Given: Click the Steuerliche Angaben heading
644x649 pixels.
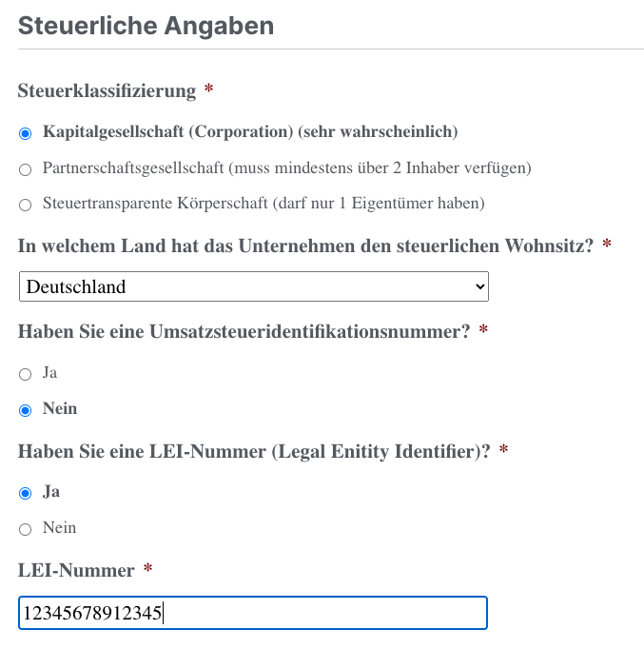Looking at the screenshot, I should pos(146,26).
